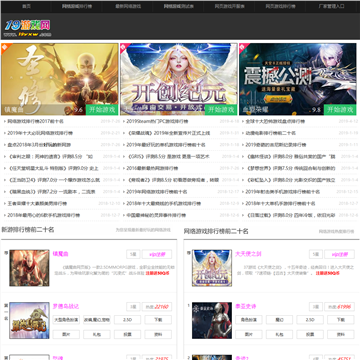Click the 厂家管理入口 nav link
This screenshot has height=360, width=360.
click(331, 6)
